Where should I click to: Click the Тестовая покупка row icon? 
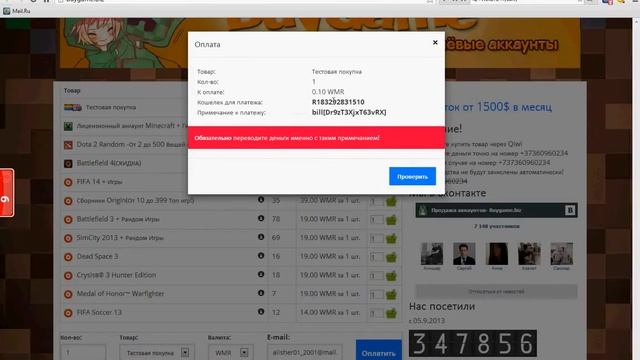[x=73, y=107]
